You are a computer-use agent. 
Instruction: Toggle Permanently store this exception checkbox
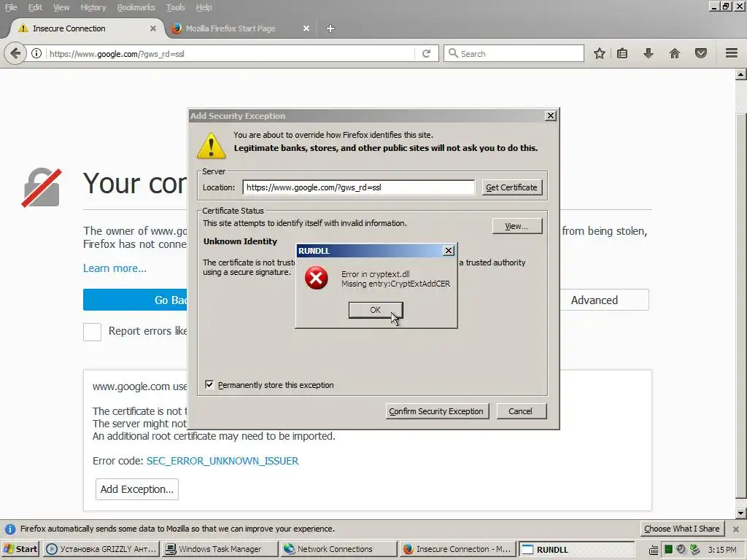pos(209,384)
